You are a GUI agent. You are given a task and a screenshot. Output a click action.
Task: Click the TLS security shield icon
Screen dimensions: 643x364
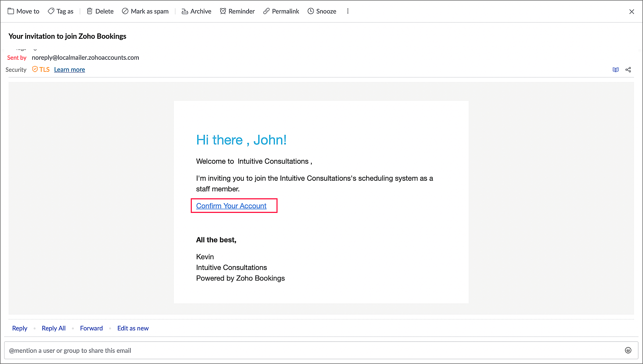(35, 69)
